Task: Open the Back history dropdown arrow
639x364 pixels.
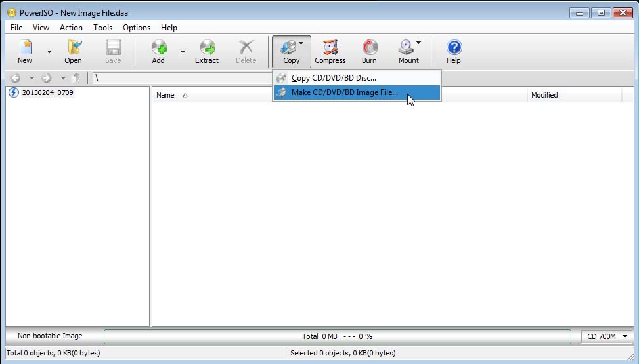Action: coord(32,78)
